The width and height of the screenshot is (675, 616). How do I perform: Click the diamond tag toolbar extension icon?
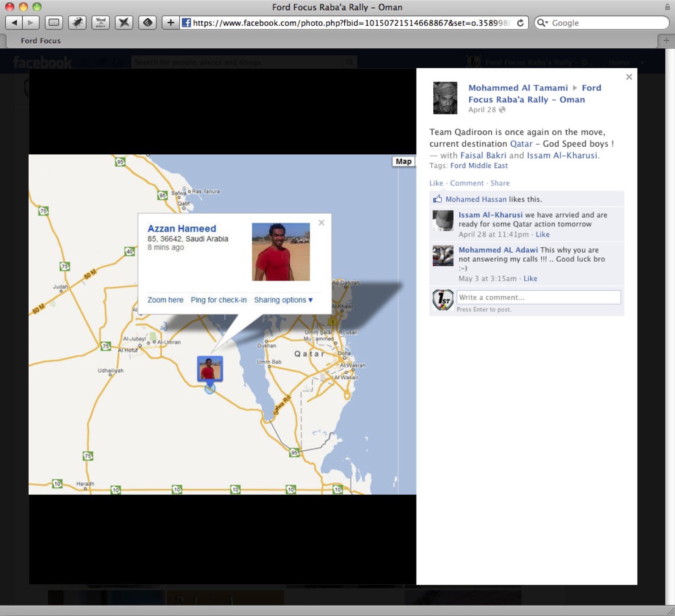(147, 23)
